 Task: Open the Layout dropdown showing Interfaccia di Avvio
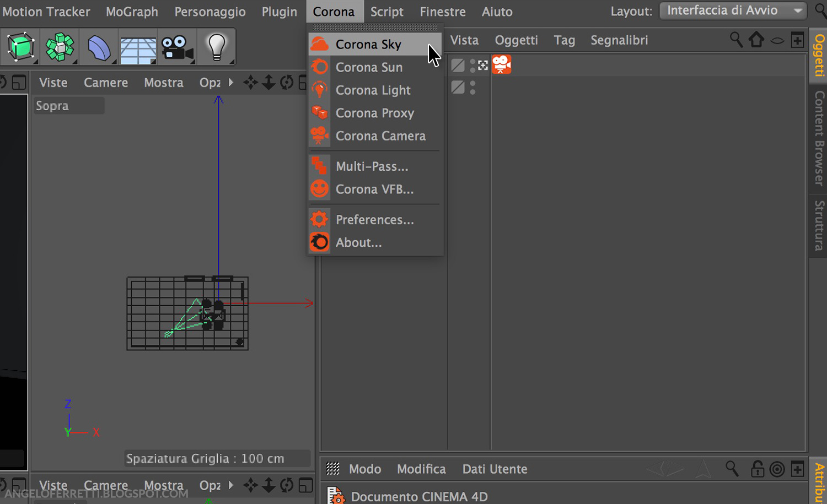pos(733,10)
